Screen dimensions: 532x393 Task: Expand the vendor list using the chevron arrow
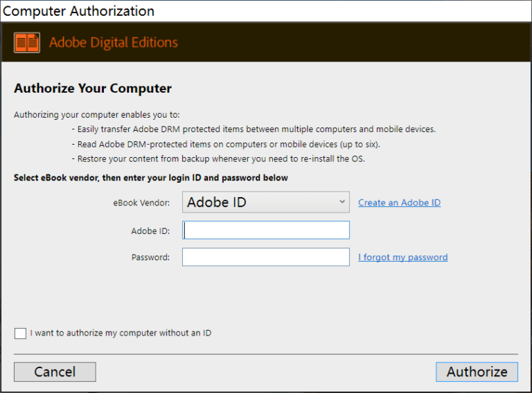click(342, 202)
